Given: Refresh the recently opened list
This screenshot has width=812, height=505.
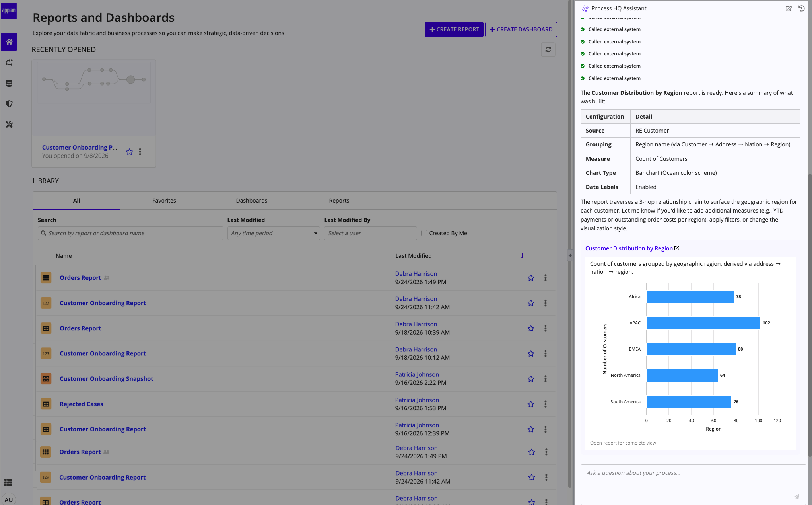Looking at the screenshot, I should pyautogui.click(x=548, y=50).
